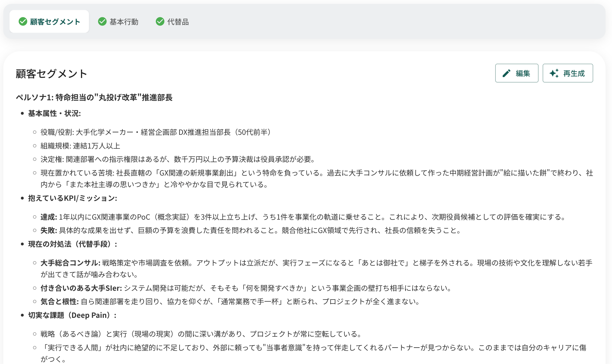612x364 pixels.
Task: Open the 代替品 tab
Action: (x=178, y=22)
